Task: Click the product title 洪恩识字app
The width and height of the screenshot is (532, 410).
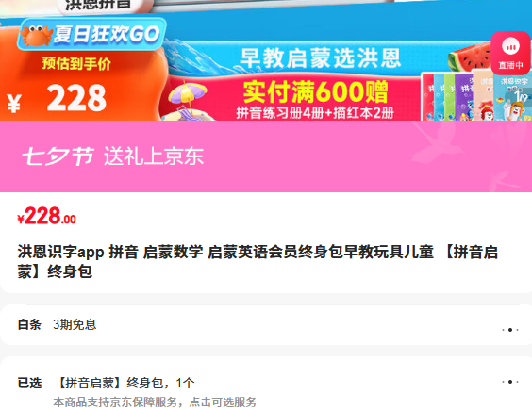Action: 258,261
